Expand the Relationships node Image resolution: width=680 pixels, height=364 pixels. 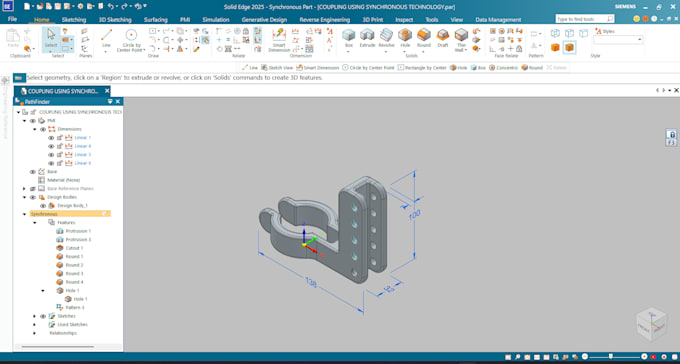click(35, 333)
